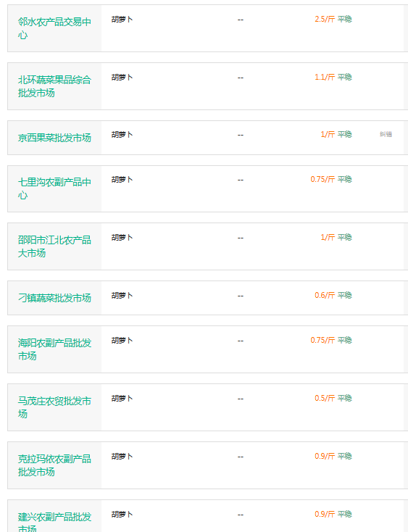Click 胡萝卜 in the 邻水农产品交易中心 row

pyautogui.click(x=122, y=20)
